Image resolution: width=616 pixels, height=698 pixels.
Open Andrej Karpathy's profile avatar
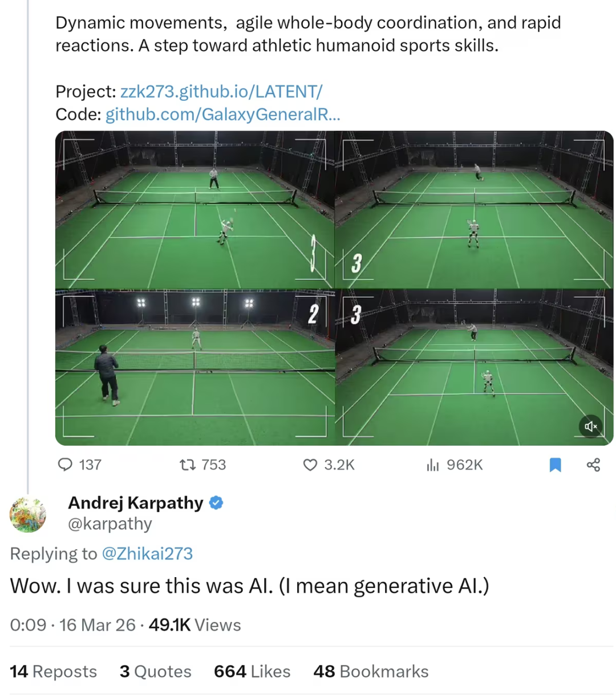pos(28,514)
